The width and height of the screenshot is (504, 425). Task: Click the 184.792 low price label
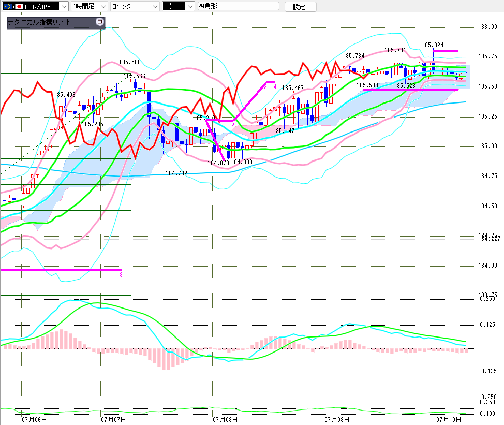176,173
